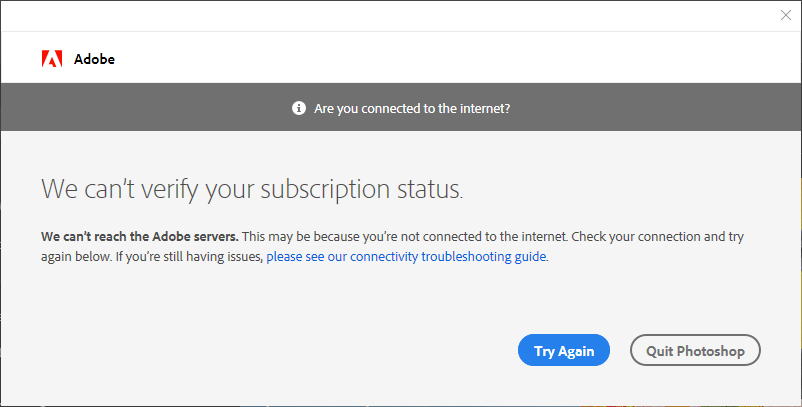Select the circled 'i' information symbol

pos(299,108)
